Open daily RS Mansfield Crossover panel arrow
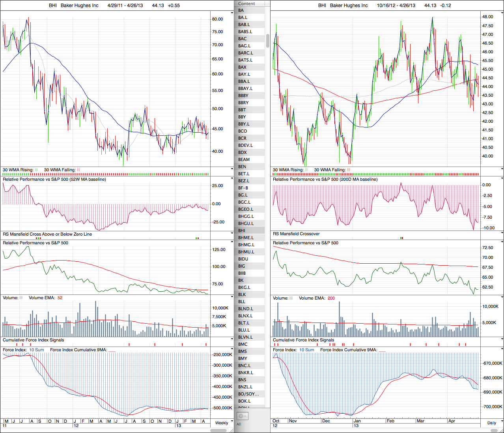Viewport: 504px width, 433px height. click(502, 233)
